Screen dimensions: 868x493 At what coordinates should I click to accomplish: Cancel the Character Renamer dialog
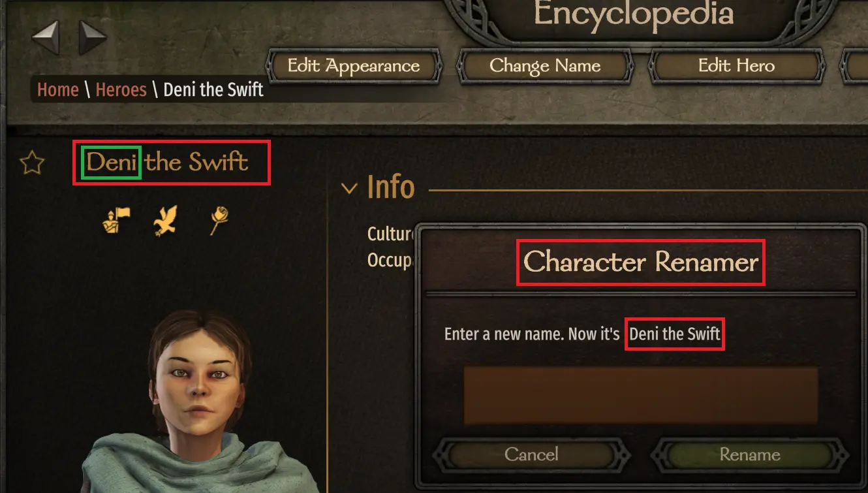(531, 454)
